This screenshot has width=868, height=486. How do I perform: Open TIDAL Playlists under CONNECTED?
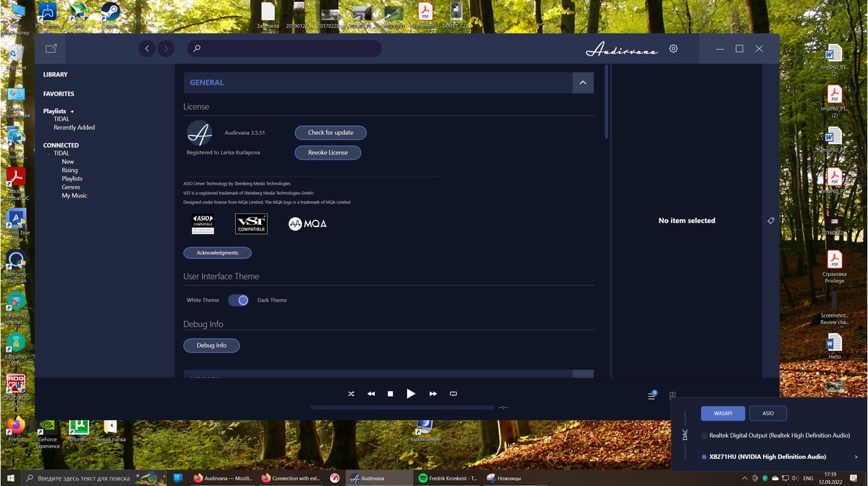[72, 179]
